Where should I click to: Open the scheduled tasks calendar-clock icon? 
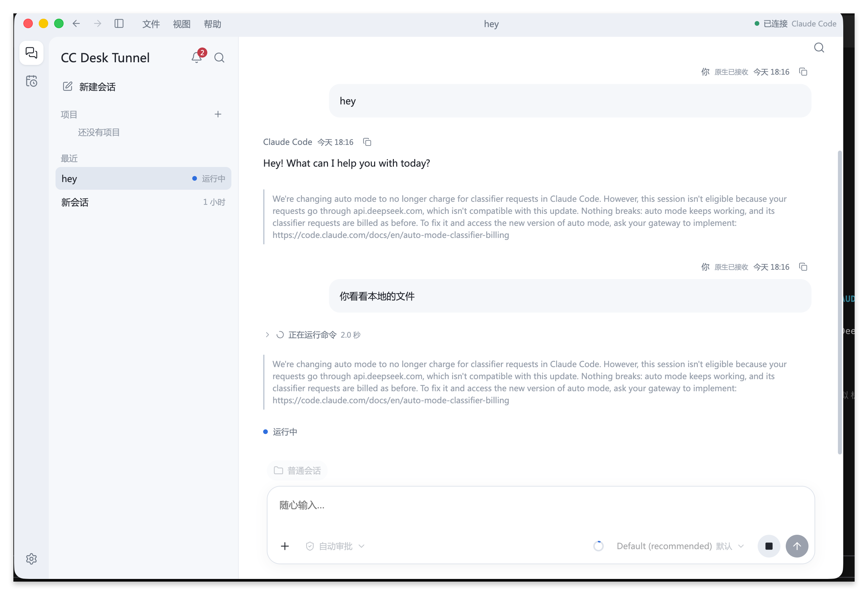coord(31,81)
